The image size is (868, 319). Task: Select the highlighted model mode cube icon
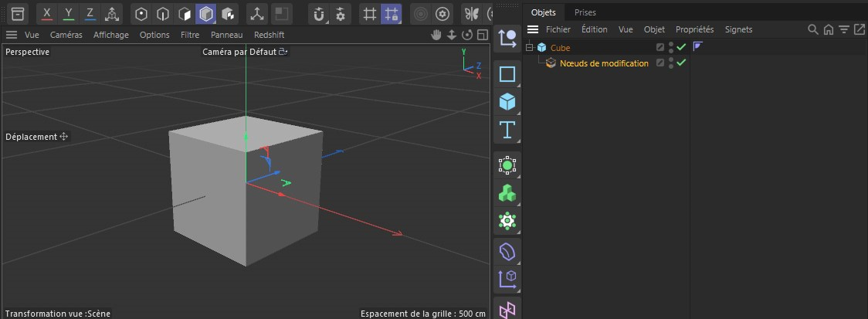pos(206,14)
